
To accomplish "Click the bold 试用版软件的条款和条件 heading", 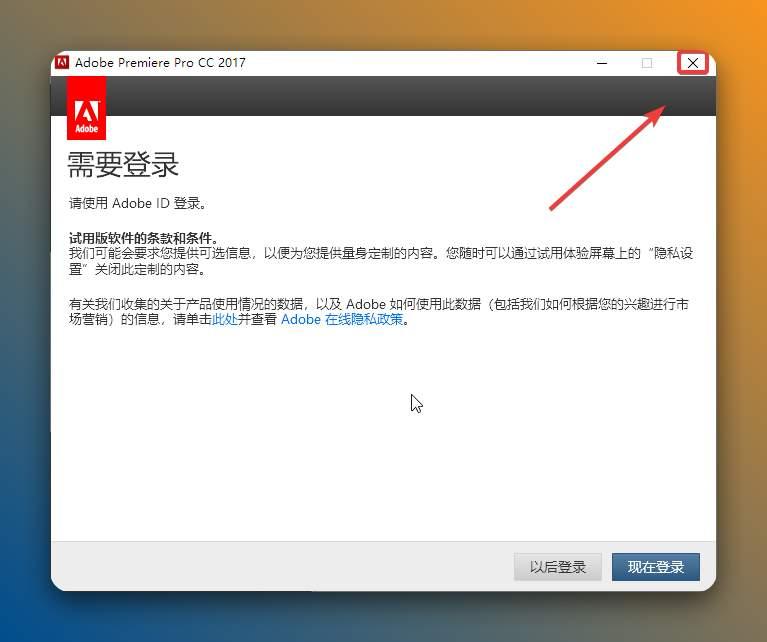I will (143, 238).
